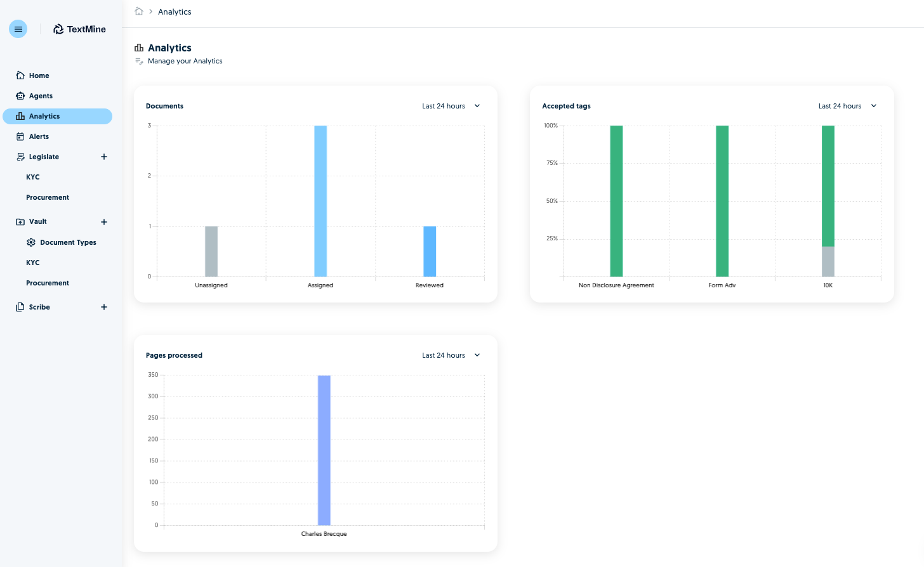Click the plus icon next to Vault
Viewport: 924px width, 567px height.
104,222
